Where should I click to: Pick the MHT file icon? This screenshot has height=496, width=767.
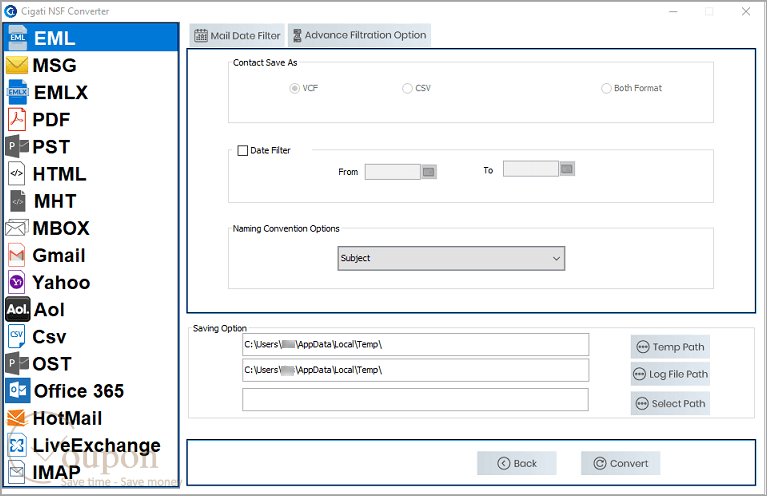tap(18, 201)
